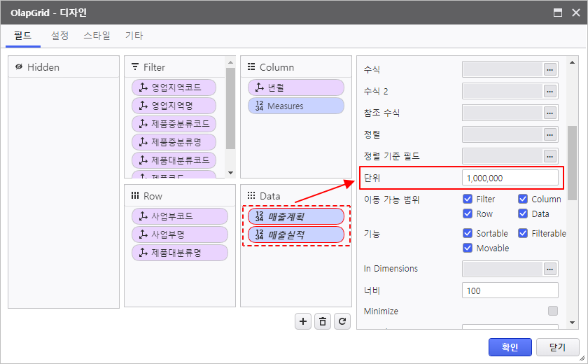Click the refresh fields icon
Viewport: 588px width, 364px height.
342,321
